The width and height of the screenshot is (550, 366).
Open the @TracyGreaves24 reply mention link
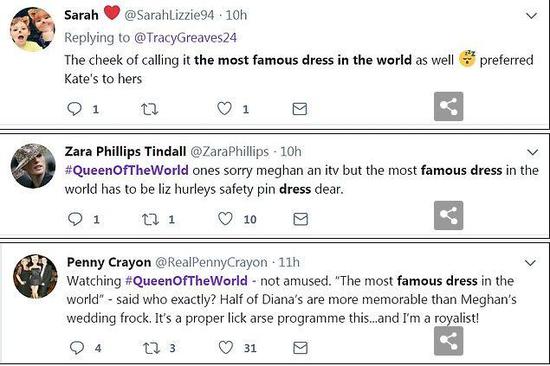click(x=186, y=38)
